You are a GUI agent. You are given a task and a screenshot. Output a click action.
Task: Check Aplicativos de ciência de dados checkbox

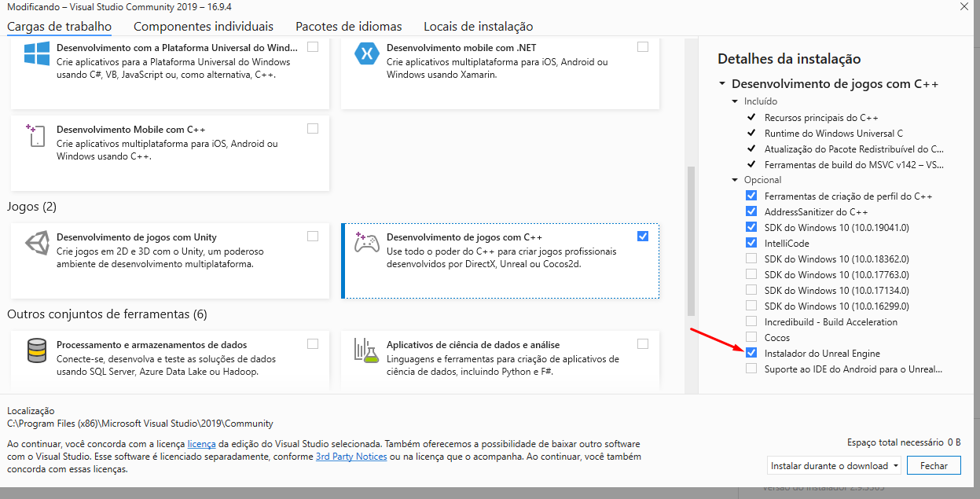pyautogui.click(x=643, y=344)
